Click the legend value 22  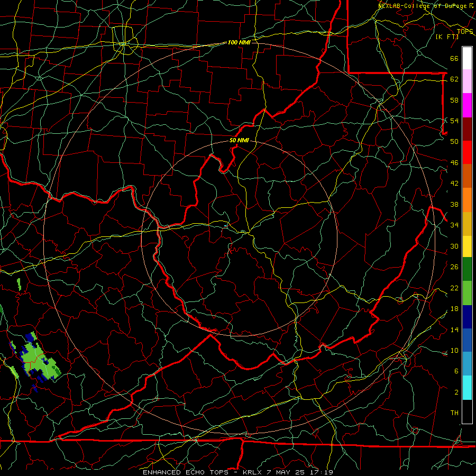tap(454, 288)
